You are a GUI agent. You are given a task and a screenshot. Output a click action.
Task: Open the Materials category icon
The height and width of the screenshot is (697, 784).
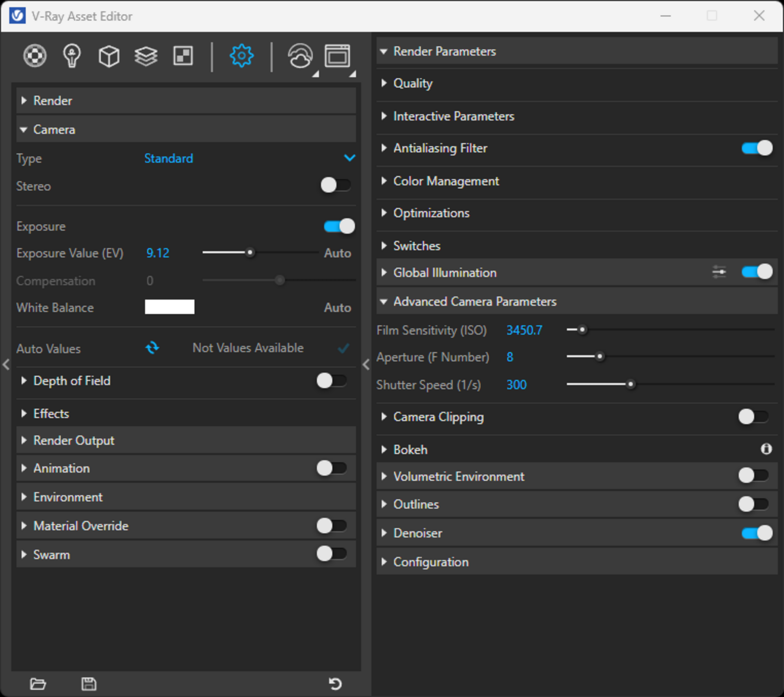point(35,56)
